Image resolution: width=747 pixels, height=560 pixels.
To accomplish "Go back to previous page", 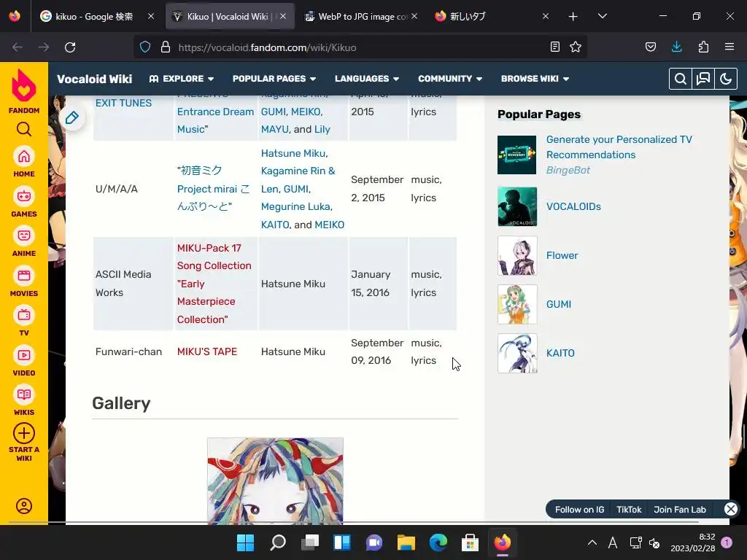I will tap(18, 47).
